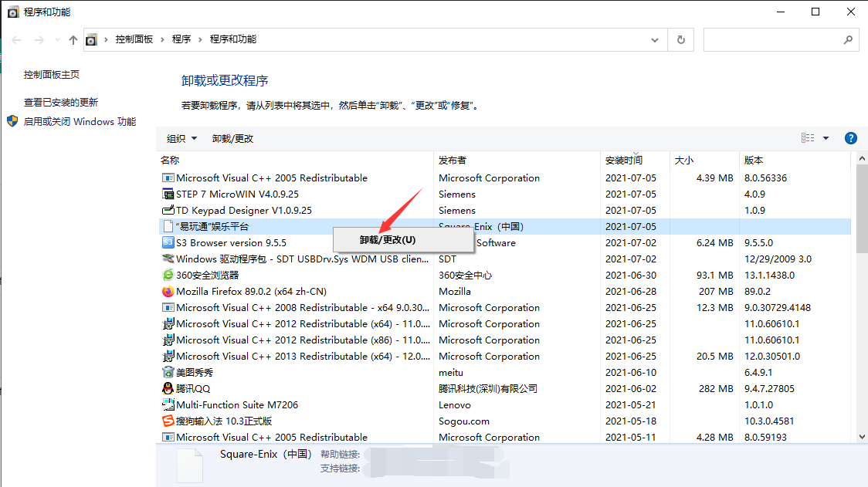Click scrollbar down arrow
This screenshot has height=487, width=868.
[x=862, y=437]
